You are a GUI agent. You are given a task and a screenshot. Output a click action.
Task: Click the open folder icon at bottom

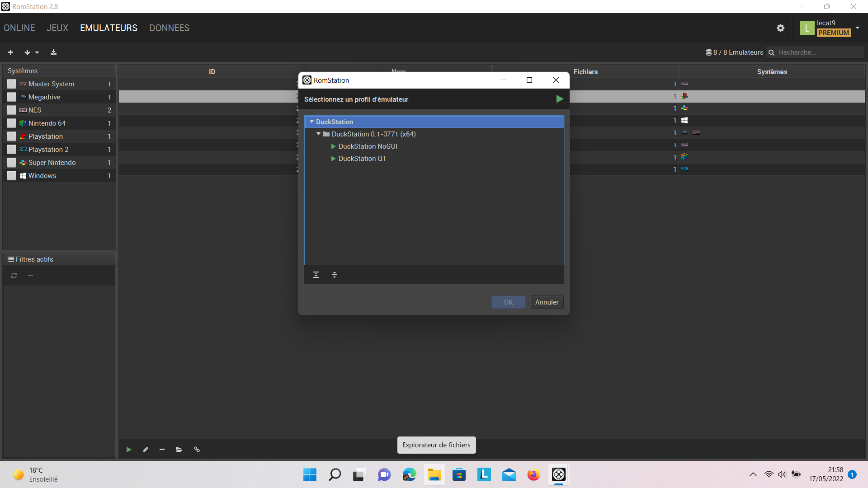click(179, 450)
